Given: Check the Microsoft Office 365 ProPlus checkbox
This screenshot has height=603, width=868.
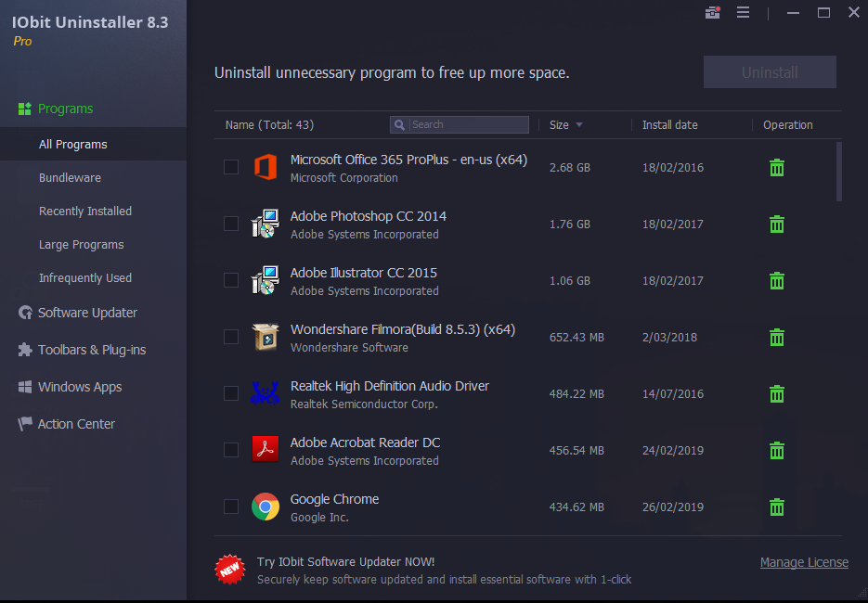Looking at the screenshot, I should 231,167.
